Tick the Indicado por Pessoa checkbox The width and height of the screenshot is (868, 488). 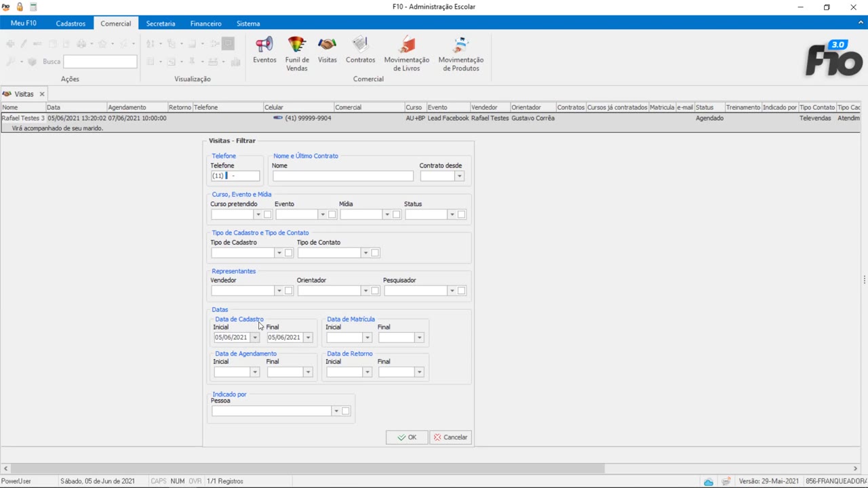click(346, 411)
